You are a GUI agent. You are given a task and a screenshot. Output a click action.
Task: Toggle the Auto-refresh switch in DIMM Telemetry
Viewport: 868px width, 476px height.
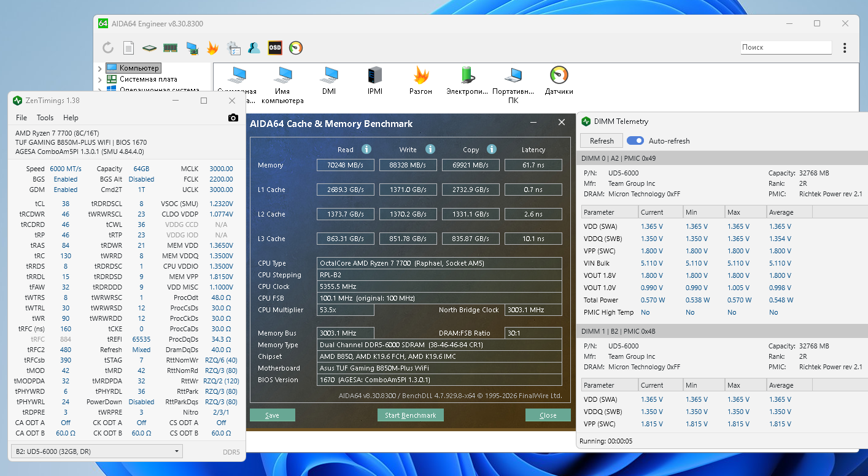point(635,140)
